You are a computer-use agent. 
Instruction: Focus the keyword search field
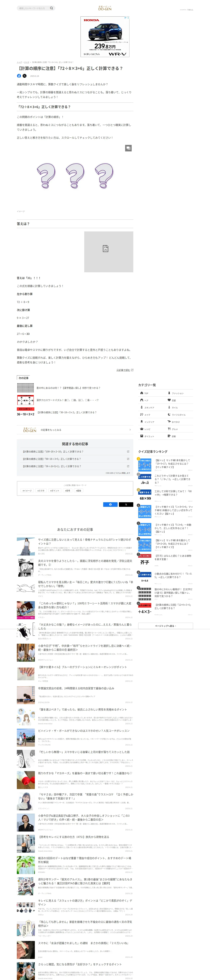(x=34, y=8)
